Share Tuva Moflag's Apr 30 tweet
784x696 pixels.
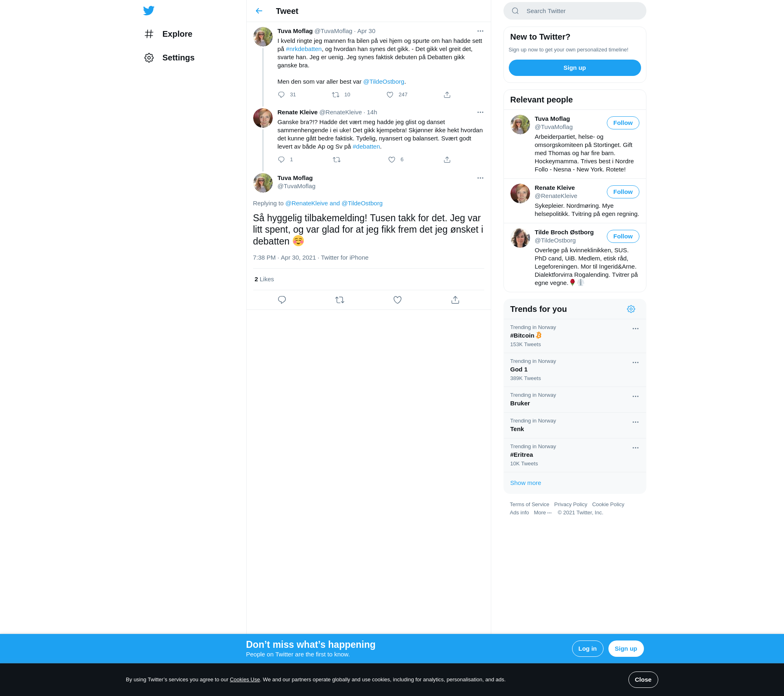pyautogui.click(x=447, y=95)
